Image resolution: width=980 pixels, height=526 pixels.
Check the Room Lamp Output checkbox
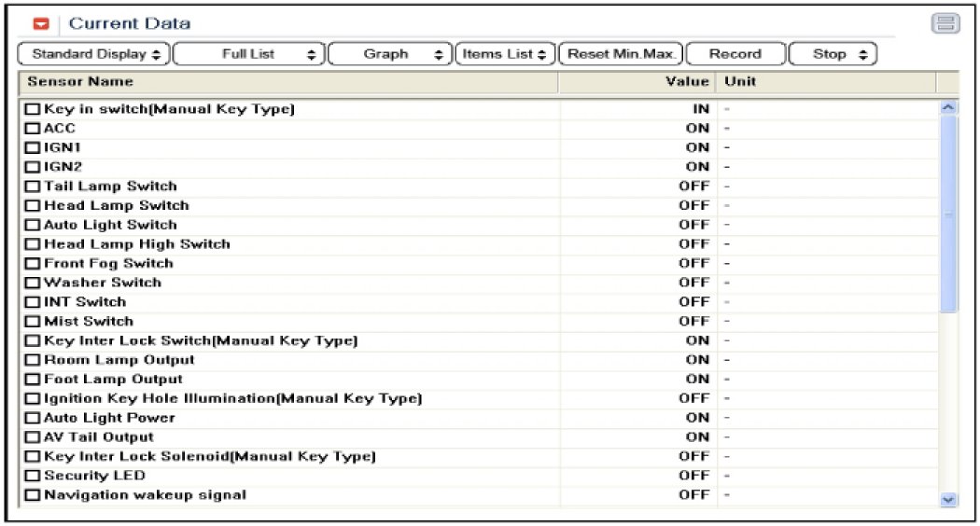(x=33, y=361)
